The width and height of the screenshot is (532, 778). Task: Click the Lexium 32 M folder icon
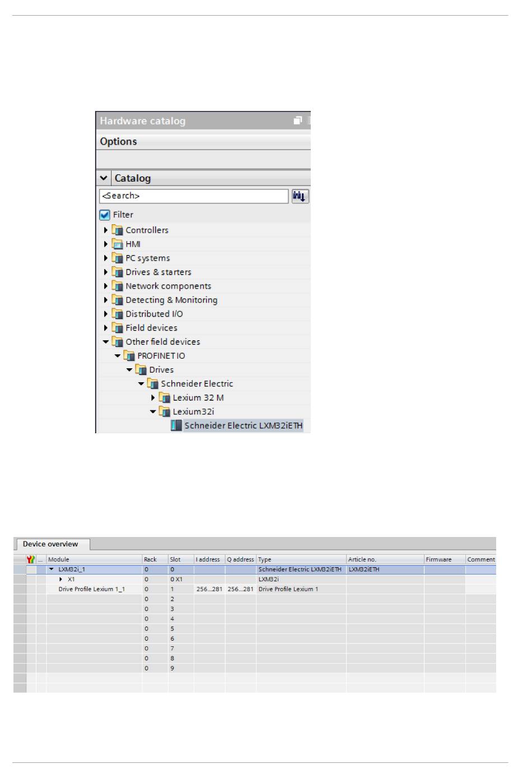(x=165, y=397)
